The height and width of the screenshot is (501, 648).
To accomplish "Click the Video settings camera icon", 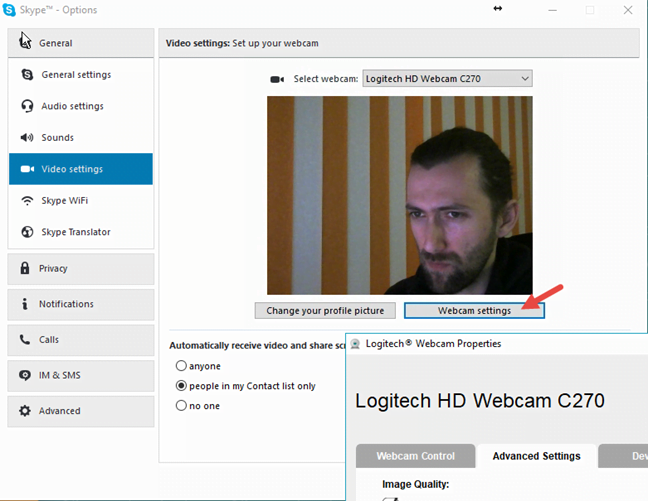I will click(x=27, y=169).
